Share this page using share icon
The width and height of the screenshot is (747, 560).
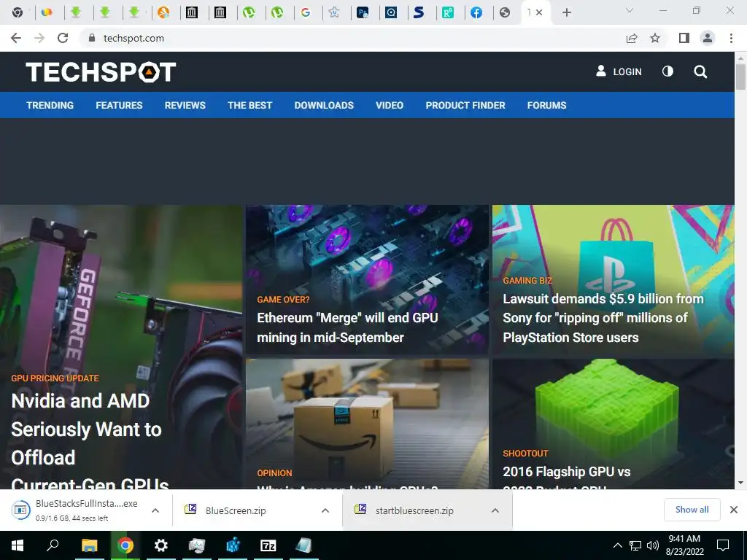coord(632,38)
